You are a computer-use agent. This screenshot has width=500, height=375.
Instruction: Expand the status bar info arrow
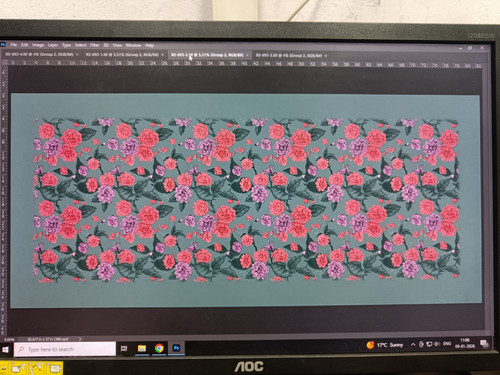[80, 339]
